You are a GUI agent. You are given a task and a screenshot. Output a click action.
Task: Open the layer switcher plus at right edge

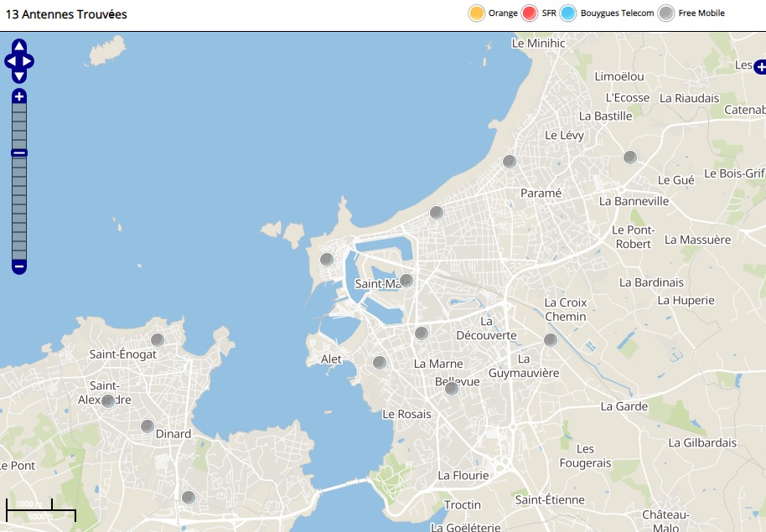760,67
